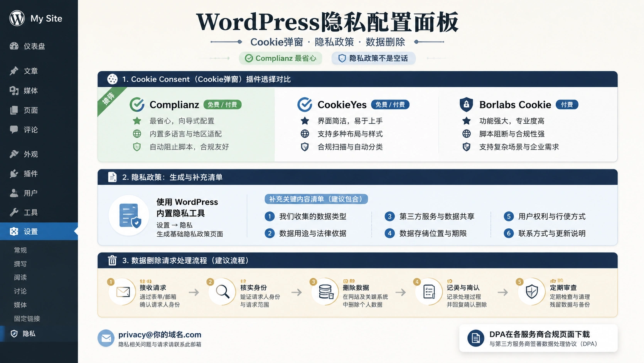Click the 免费 / 付费 tag beside Complianz

pos(222,104)
